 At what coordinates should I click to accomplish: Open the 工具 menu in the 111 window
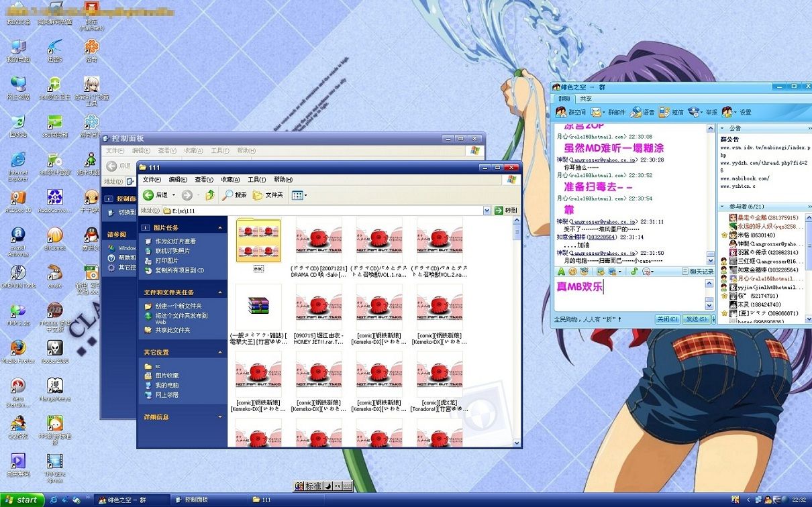(256, 180)
